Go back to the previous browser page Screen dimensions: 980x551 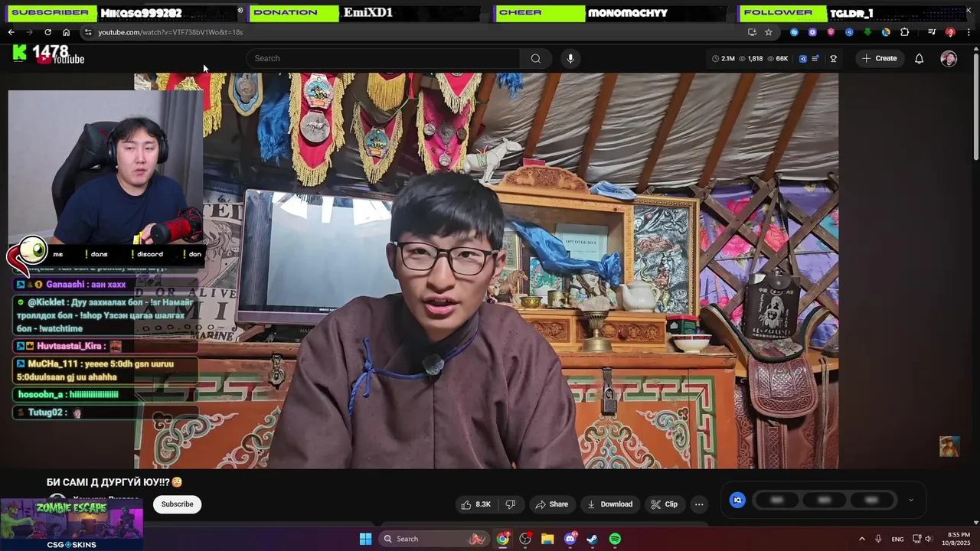point(11,32)
